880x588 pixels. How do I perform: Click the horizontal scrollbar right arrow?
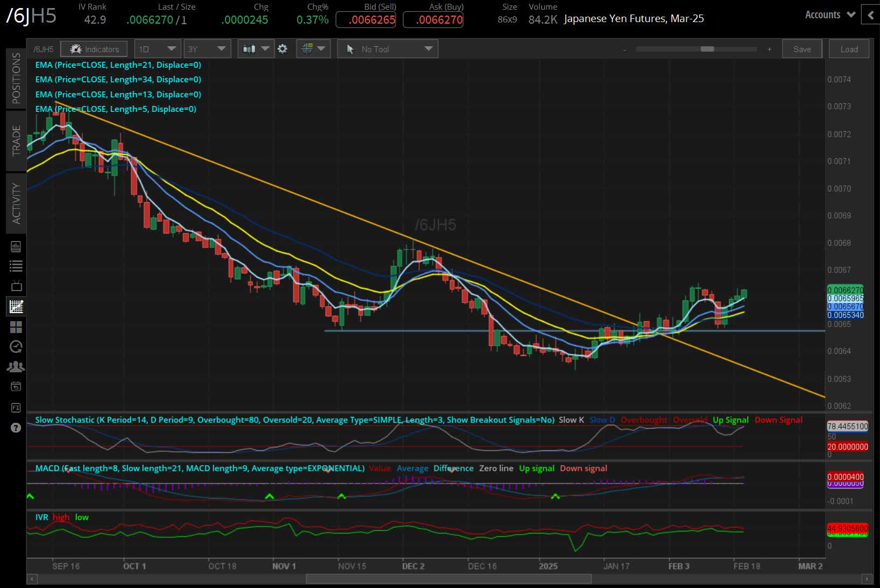[867, 579]
